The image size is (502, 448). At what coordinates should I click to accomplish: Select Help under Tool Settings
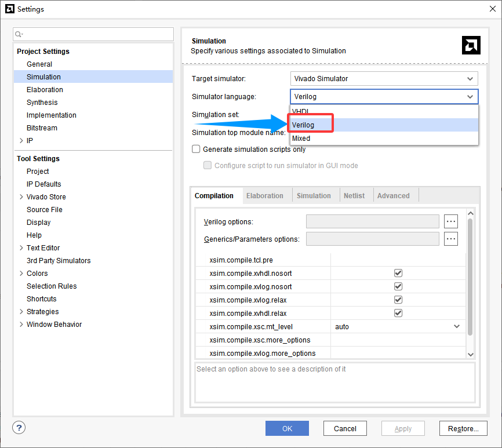[34, 235]
